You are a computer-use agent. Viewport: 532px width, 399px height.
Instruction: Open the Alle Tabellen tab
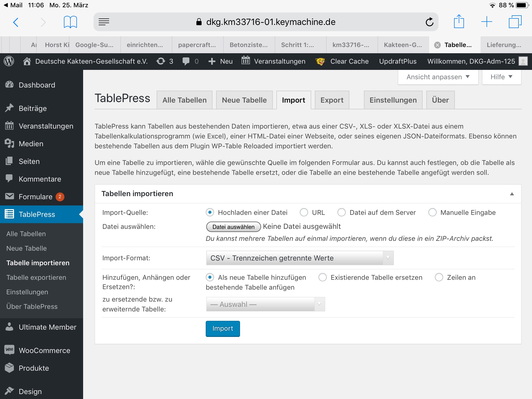184,100
